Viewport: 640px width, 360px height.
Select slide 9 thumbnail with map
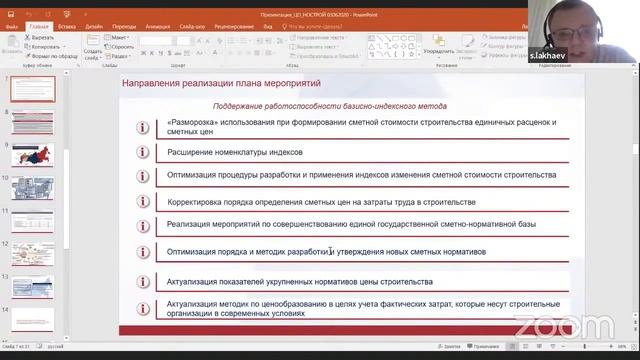pos(33,155)
